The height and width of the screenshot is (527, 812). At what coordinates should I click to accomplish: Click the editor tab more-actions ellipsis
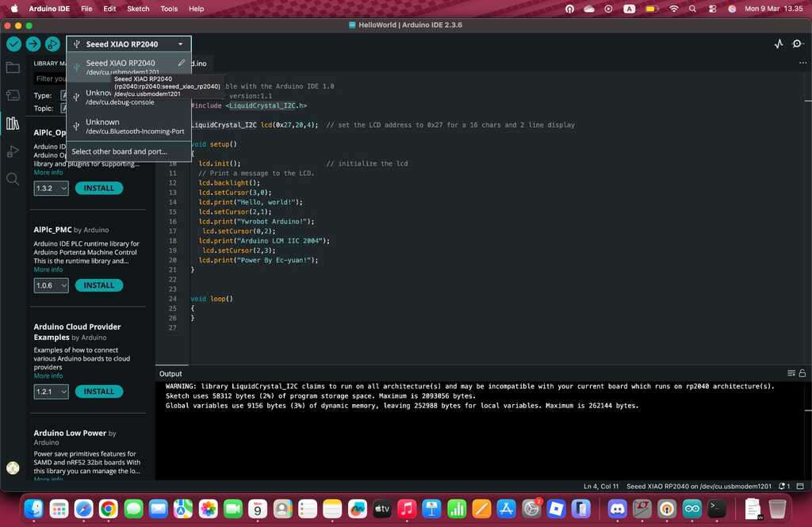pyautogui.click(x=802, y=63)
